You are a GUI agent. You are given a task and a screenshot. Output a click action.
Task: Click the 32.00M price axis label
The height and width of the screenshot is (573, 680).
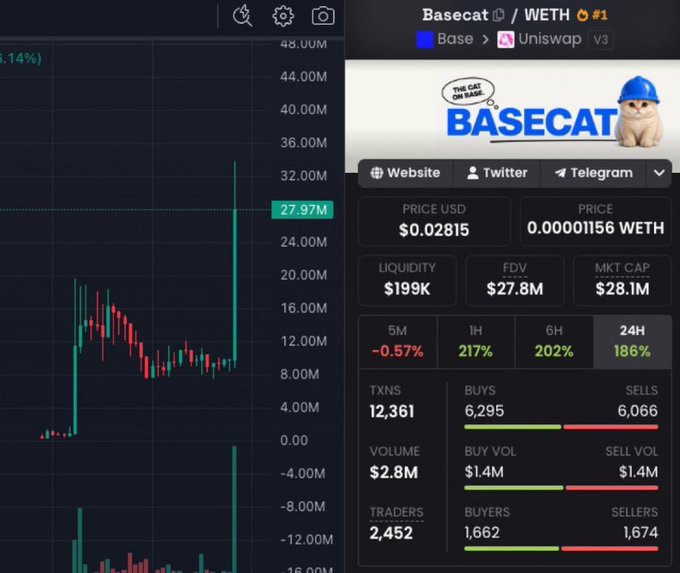(x=304, y=176)
